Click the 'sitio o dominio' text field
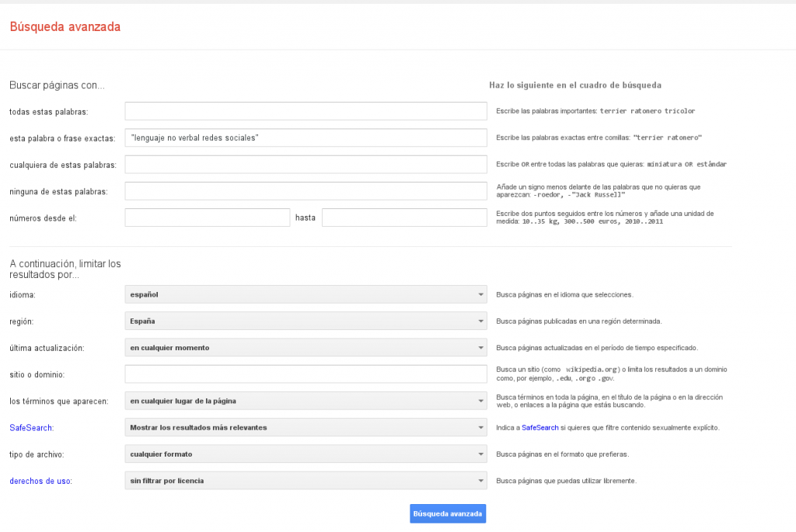The image size is (796, 532). pyautogui.click(x=305, y=374)
